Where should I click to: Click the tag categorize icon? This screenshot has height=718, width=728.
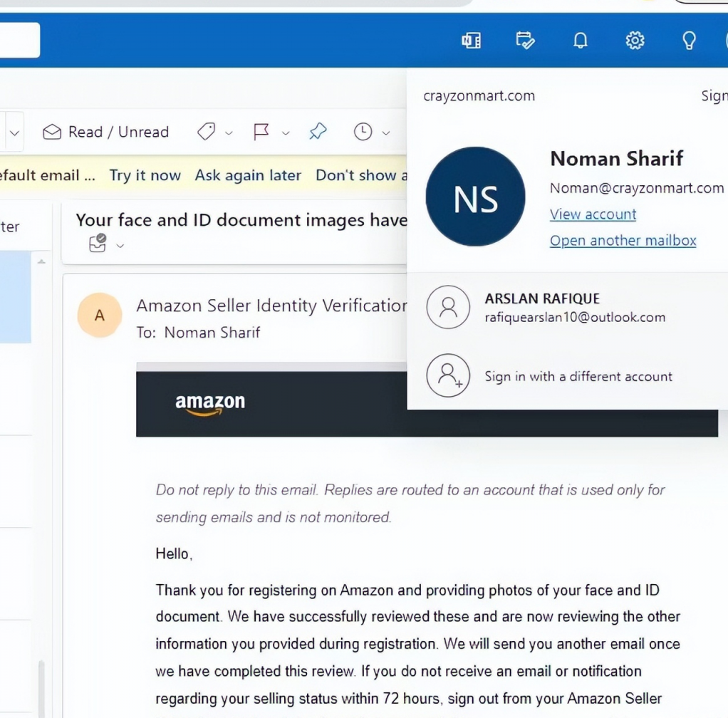tap(206, 132)
